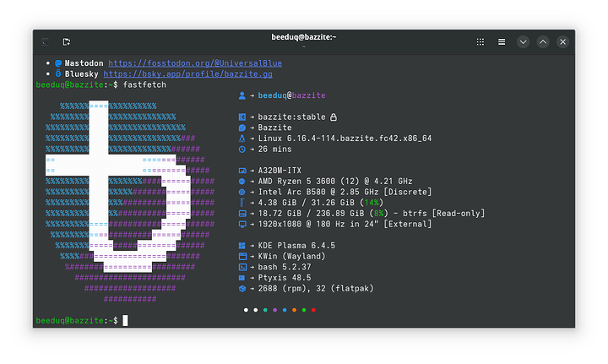Click the red color palette dot
This screenshot has width=608, height=364.
pos(313,310)
